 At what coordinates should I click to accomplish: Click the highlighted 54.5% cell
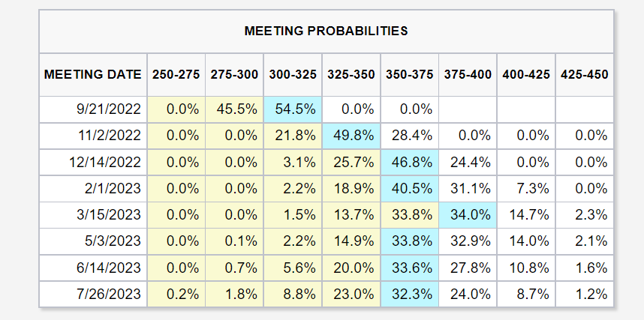(293, 109)
